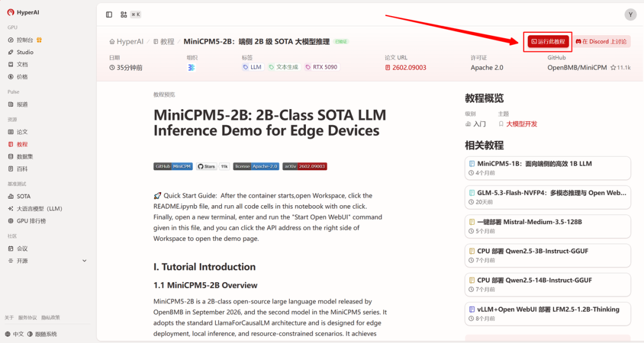Click the 关于 footer link
The height and width of the screenshot is (343, 644).
[9, 317]
